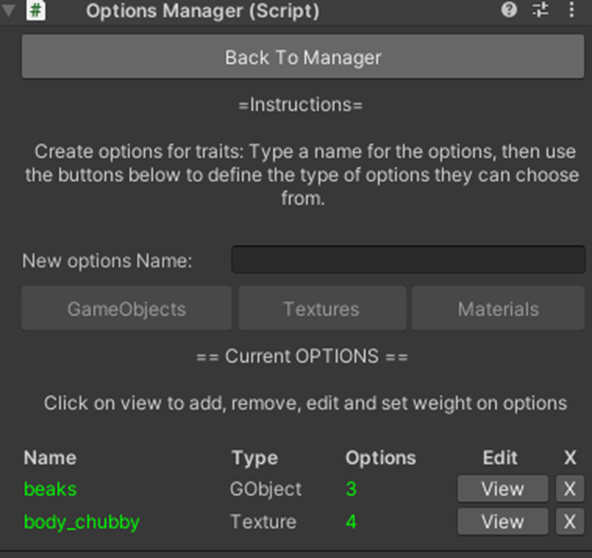This screenshot has width=592, height=558.
Task: Click the Options column header
Action: point(381,458)
